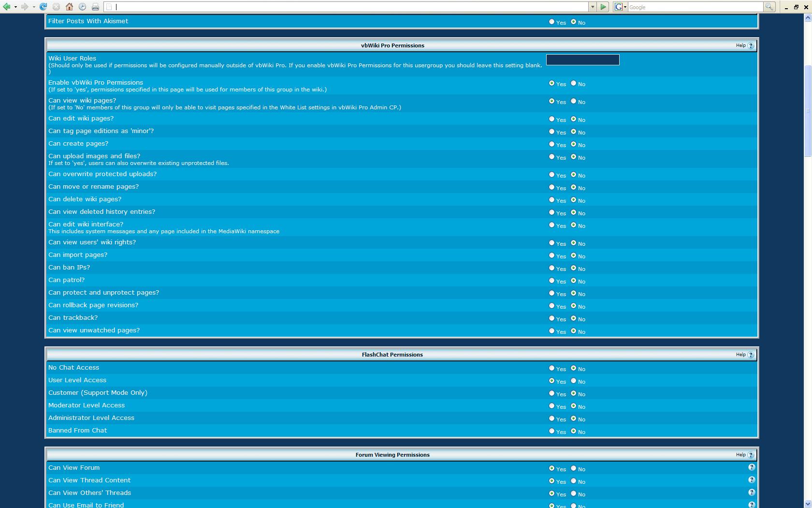The image size is (812, 508).
Task: Open Help for vbWiki Pro Permissions
Action: tap(745, 45)
